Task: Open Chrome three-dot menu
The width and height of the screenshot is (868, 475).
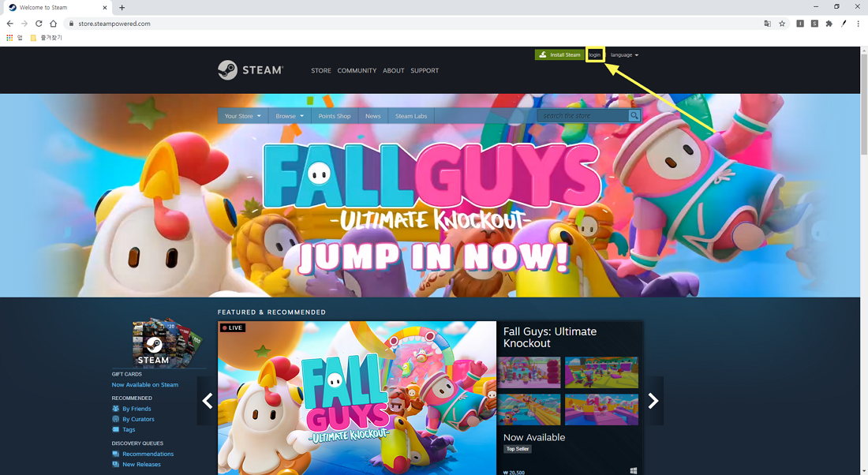Action: pos(858,24)
